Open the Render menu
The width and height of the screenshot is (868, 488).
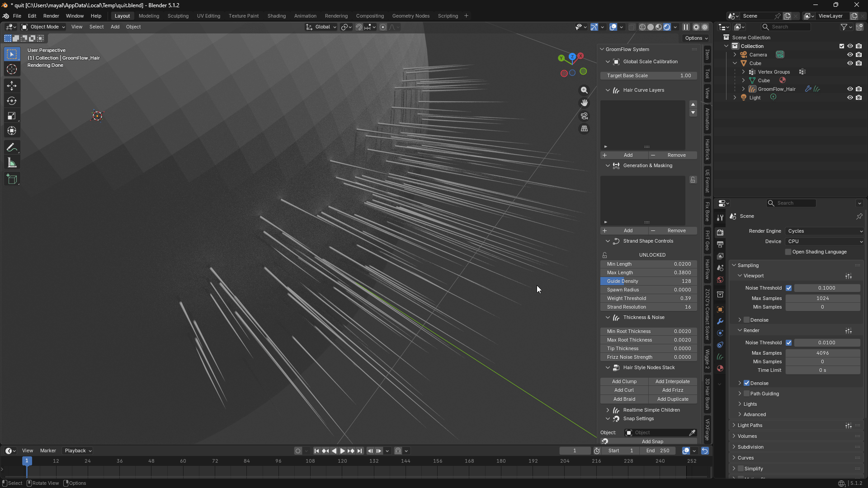pyautogui.click(x=51, y=16)
